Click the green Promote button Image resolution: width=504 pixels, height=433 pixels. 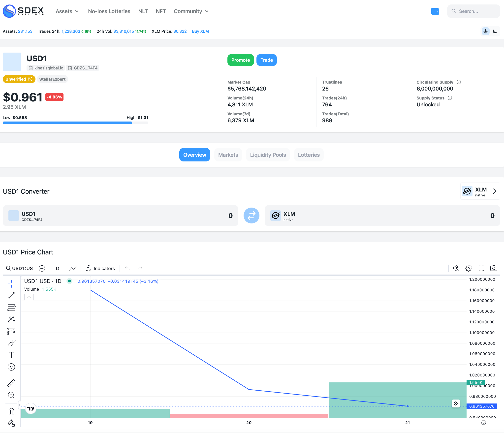[240, 60]
